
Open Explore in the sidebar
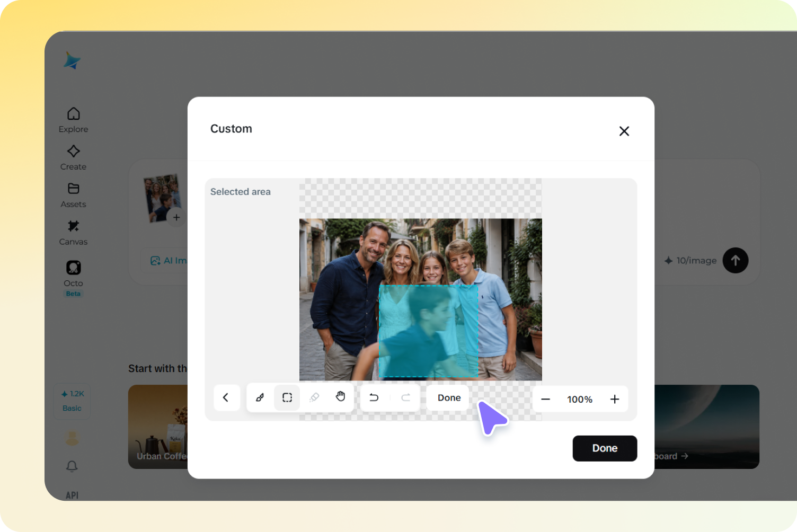pyautogui.click(x=74, y=120)
